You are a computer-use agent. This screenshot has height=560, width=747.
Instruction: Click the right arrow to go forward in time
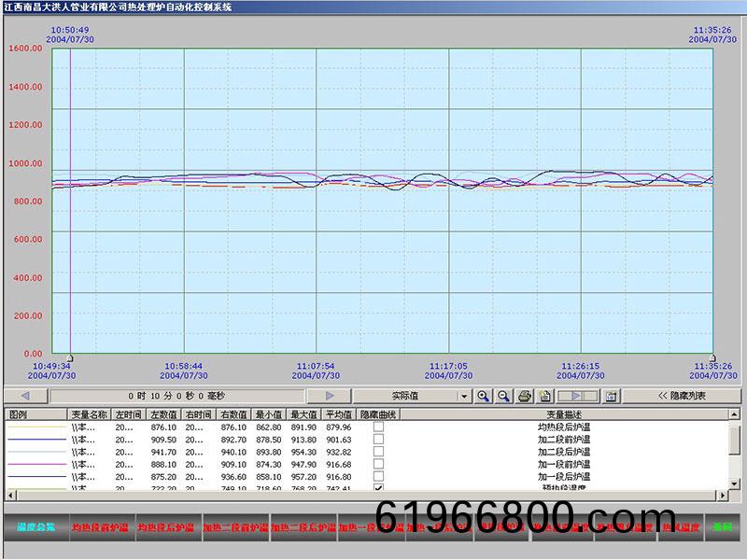(330, 396)
